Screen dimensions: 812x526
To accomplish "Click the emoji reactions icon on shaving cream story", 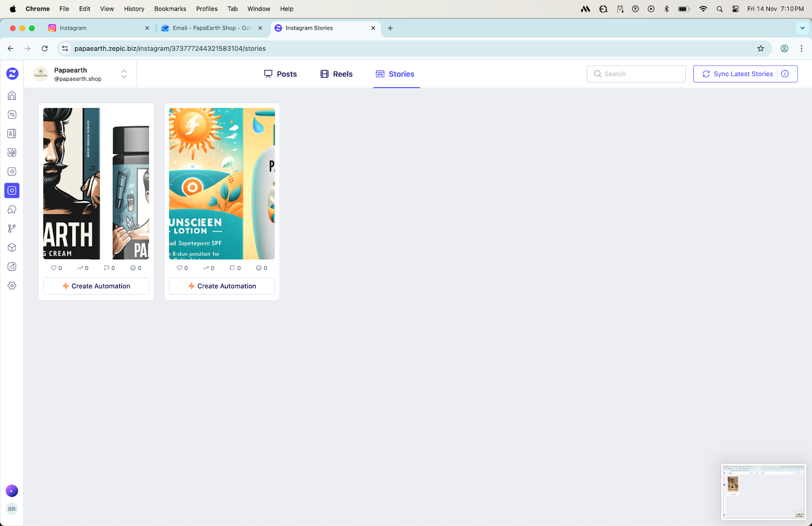I will click(x=133, y=268).
